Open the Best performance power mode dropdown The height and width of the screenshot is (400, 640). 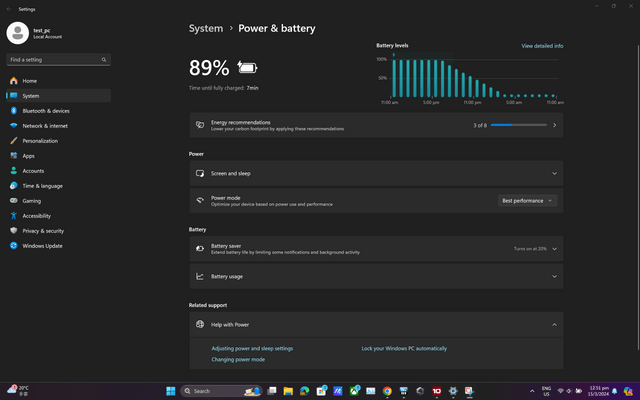tap(527, 200)
